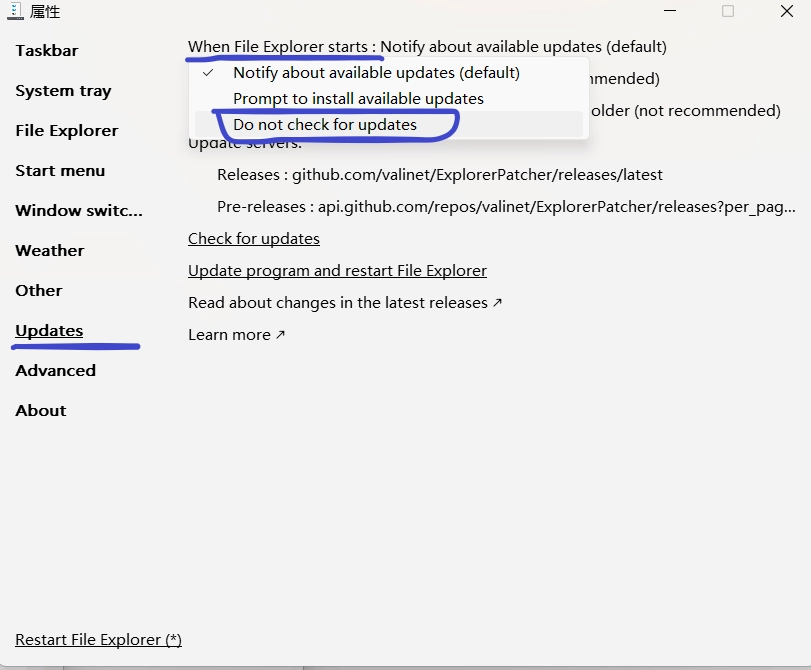
Task: Choose Notify about available updates (default)
Action: pyautogui.click(x=376, y=73)
